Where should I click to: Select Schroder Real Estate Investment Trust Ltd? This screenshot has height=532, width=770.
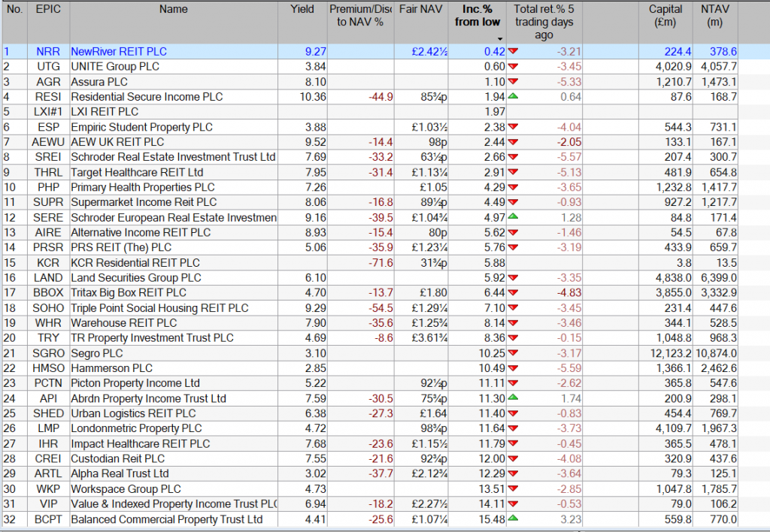173,157
